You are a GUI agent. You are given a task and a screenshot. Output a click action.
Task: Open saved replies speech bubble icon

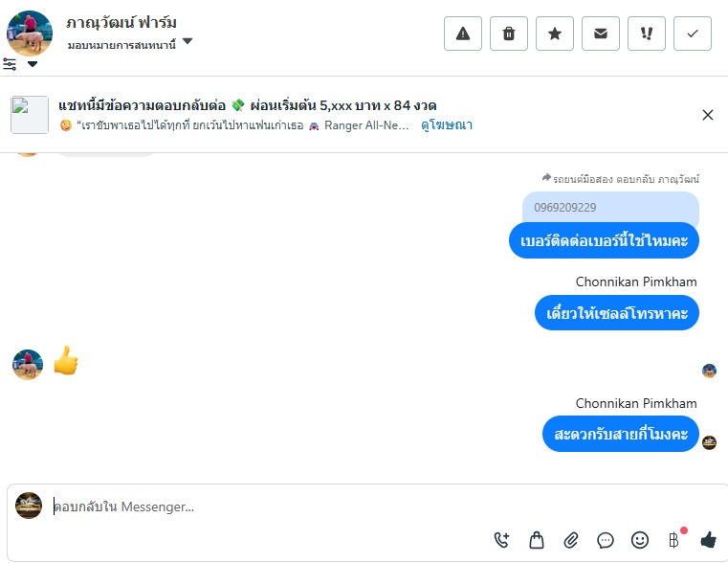pos(606,540)
